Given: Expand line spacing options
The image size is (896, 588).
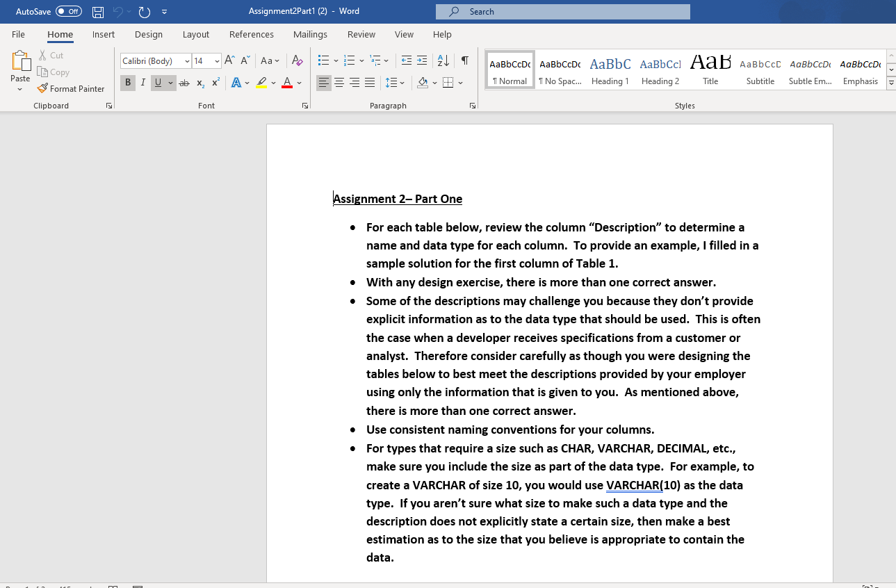Looking at the screenshot, I should [x=395, y=83].
